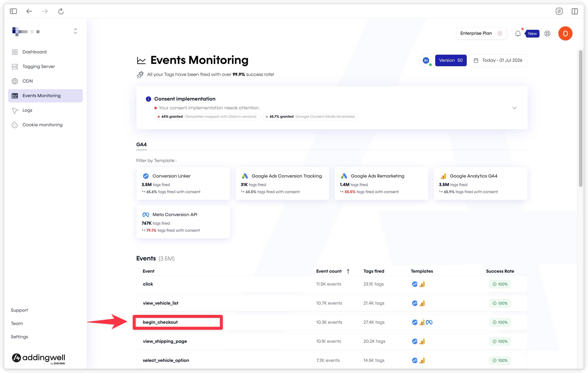Toggle the split view icon at top right
The width and height of the screenshot is (588, 373).
pos(574,11)
